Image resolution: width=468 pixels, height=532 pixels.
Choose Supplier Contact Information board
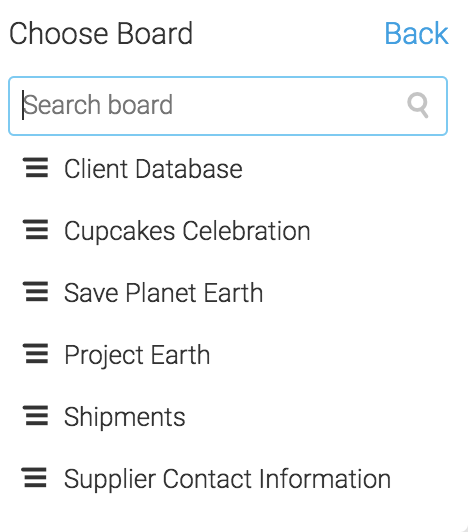tap(227, 479)
